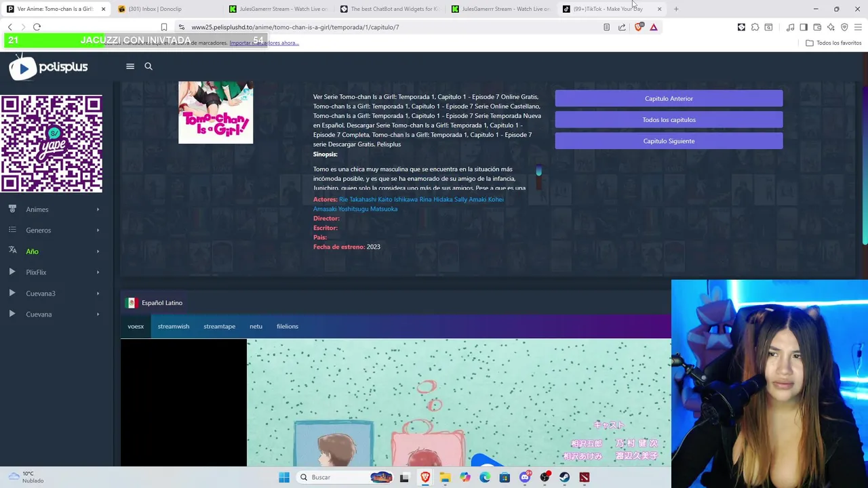Click the taskbar Buscar search box
Viewport: 868px width, 488px height.
point(346,477)
